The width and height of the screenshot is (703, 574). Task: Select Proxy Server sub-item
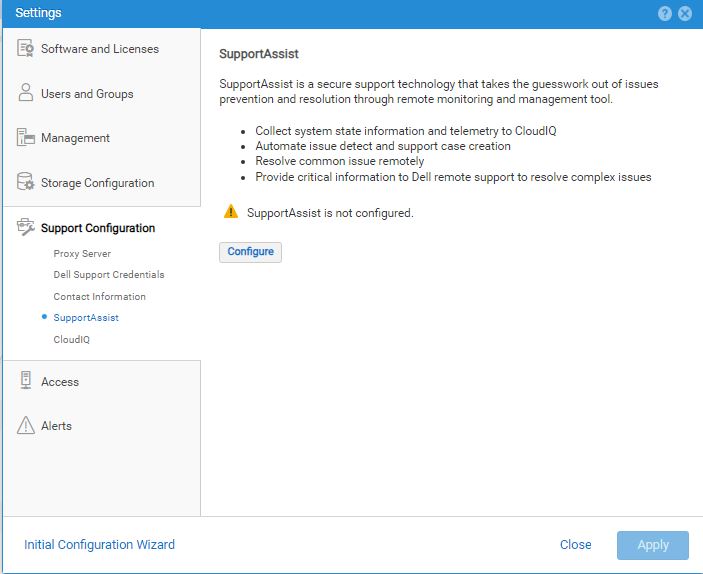82,254
